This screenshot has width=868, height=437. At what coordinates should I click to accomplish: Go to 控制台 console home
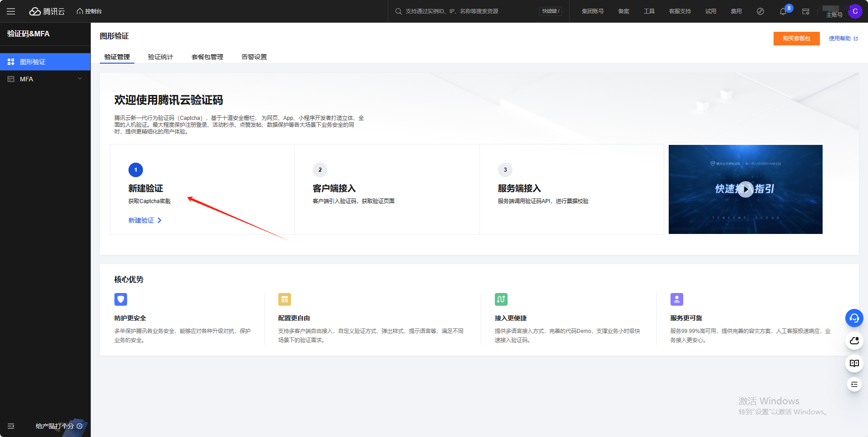click(89, 11)
